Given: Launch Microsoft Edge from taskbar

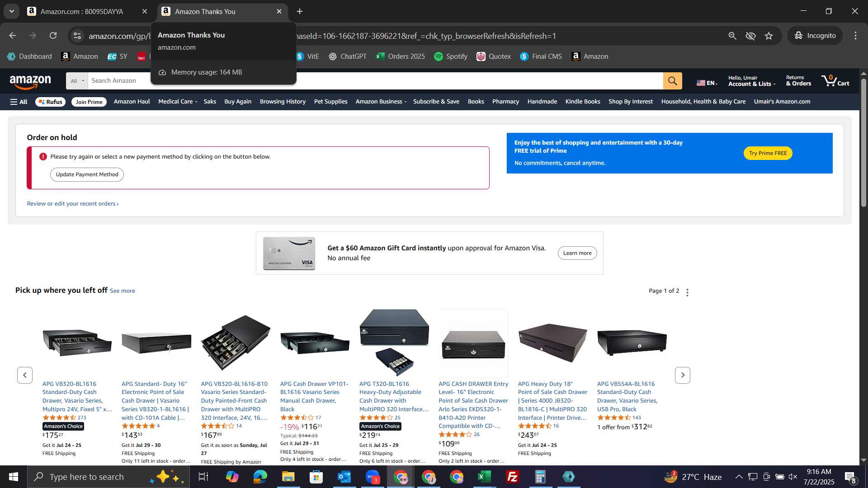Looking at the screenshot, I should [x=260, y=477].
